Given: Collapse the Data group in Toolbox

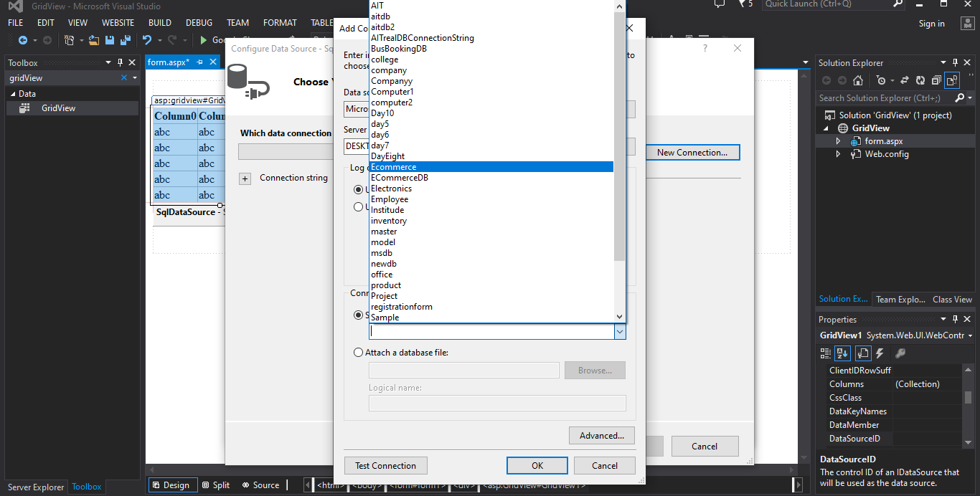Looking at the screenshot, I should click(12, 94).
